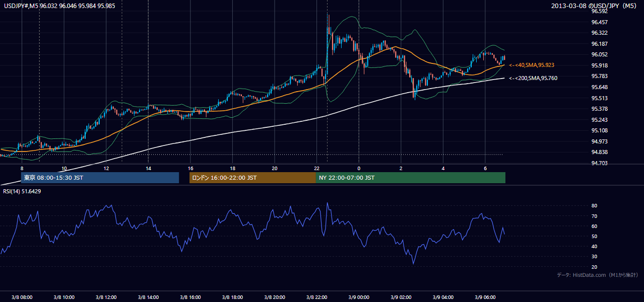Viewport: 644px width, 302px height.
Task: Click the 3/8 22:00 time axis label
Action: tap(316, 297)
